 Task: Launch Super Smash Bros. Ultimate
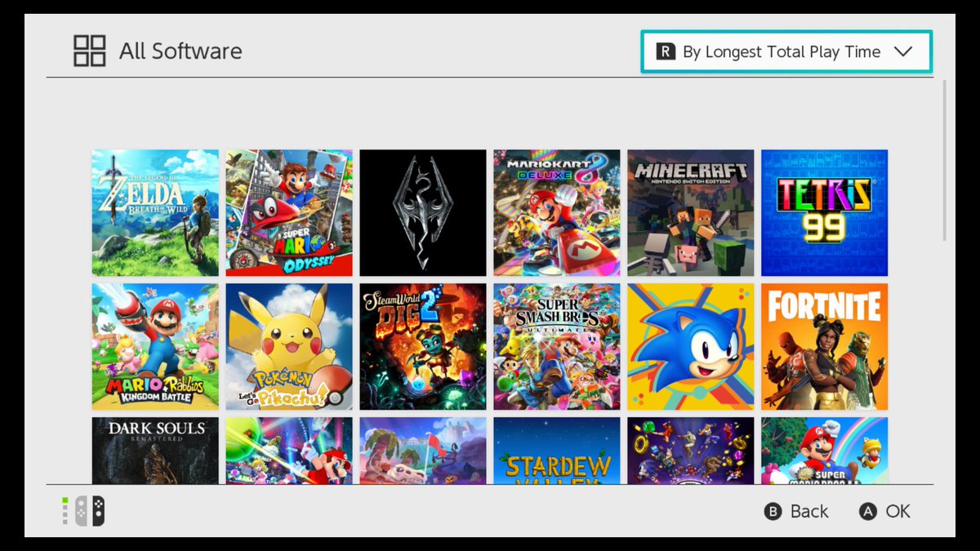pos(557,346)
